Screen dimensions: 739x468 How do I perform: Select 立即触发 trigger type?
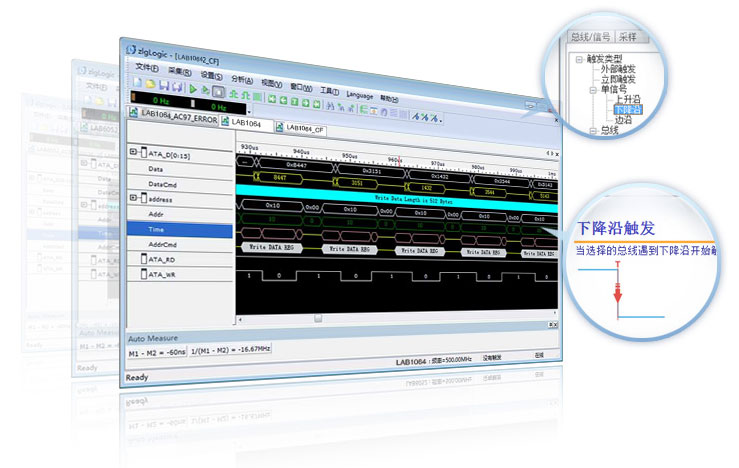pyautogui.click(x=618, y=79)
